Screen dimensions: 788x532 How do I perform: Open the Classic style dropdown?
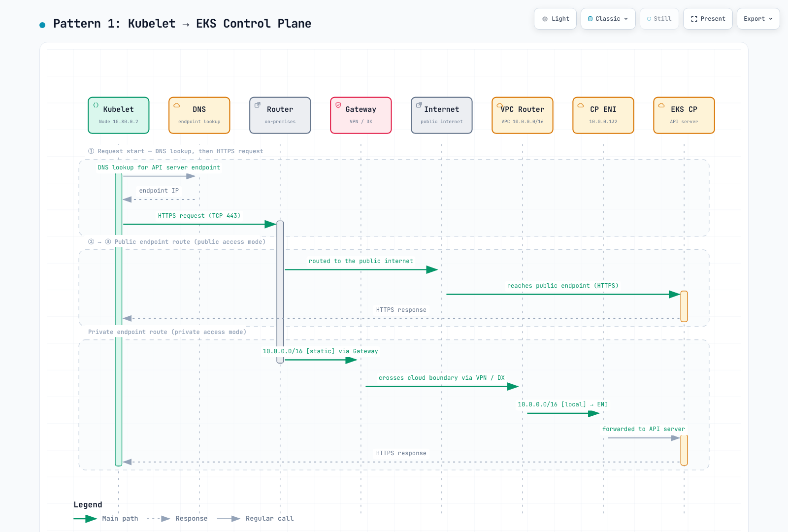(608, 19)
